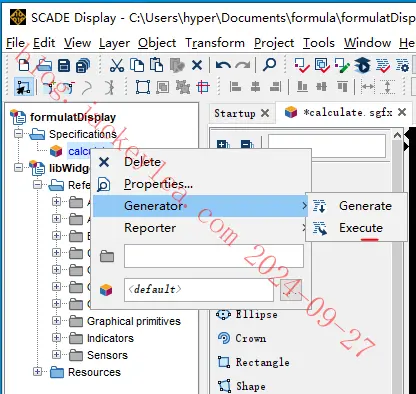The width and height of the screenshot is (416, 394).
Task: Expand the Resources folder
Action: (38, 371)
